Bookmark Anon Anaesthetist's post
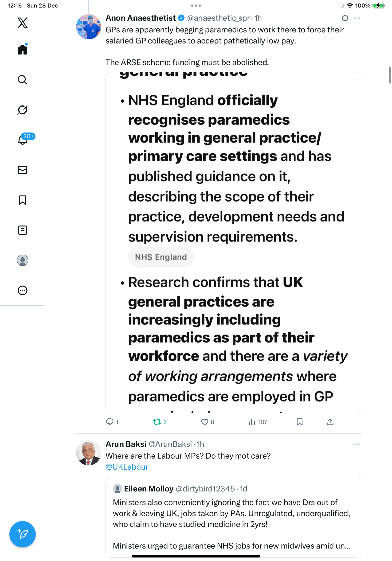The image size is (392, 561). pos(299,422)
